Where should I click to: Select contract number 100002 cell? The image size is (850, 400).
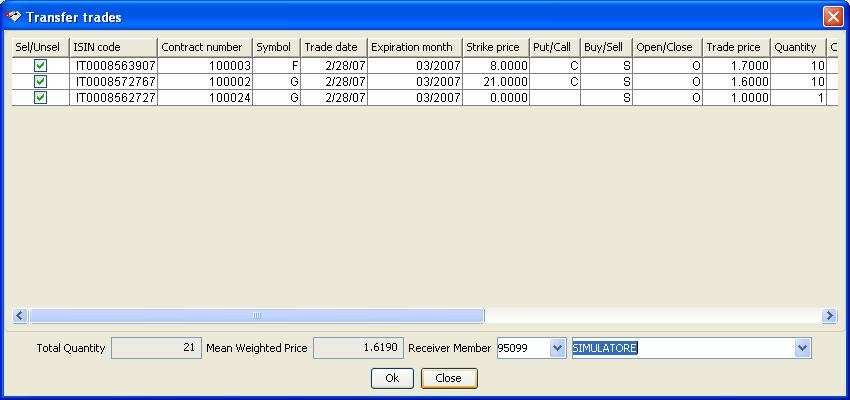pos(205,82)
